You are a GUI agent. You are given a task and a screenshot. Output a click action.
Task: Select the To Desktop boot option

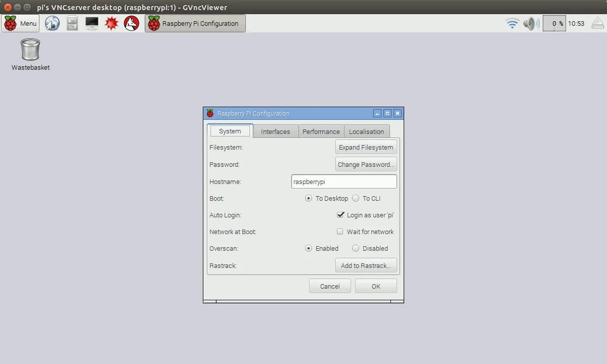[327, 198]
